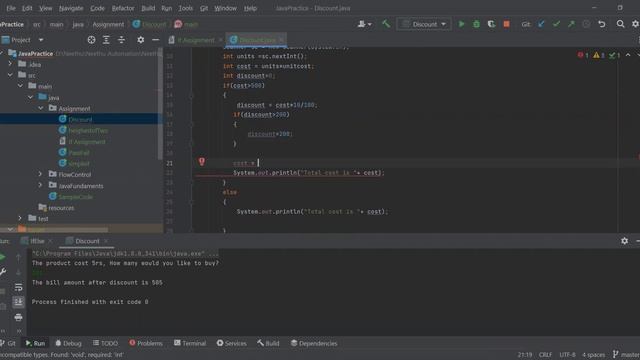
Task: Open the Refactor menu
Action: click(123, 8)
